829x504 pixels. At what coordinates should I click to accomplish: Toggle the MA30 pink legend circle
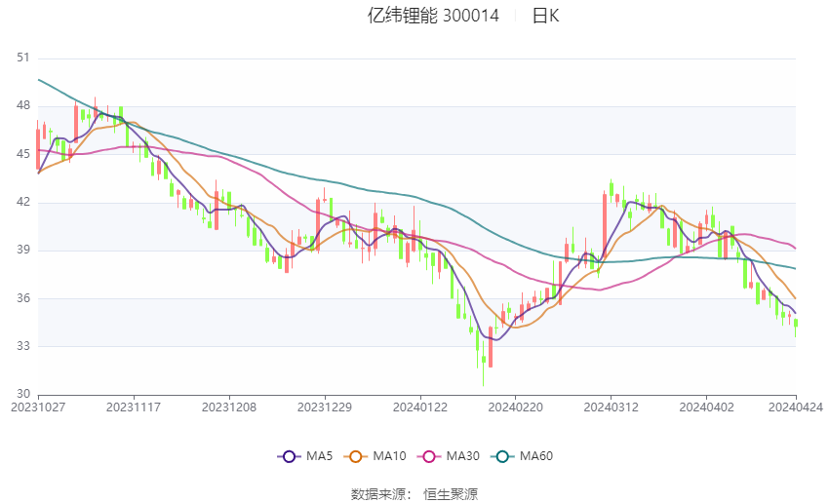point(429,456)
